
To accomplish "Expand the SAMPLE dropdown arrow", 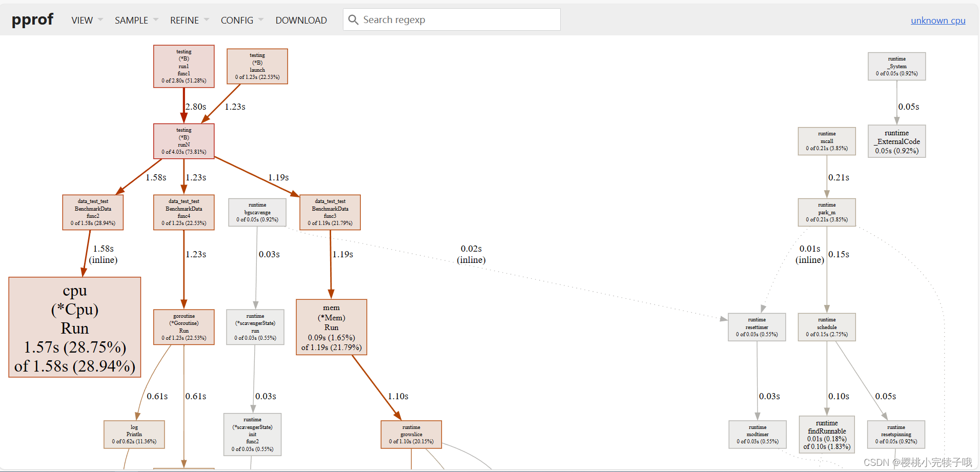I will pyautogui.click(x=156, y=19).
